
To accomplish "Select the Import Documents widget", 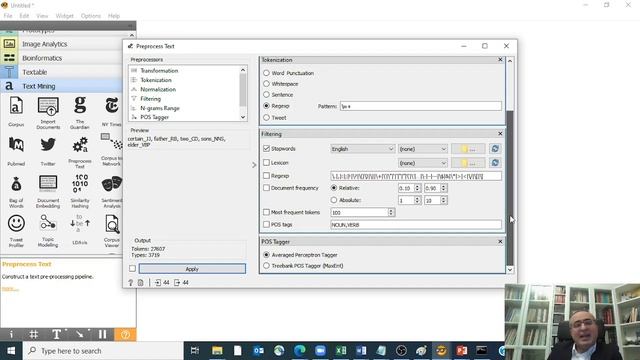I will point(48,113).
